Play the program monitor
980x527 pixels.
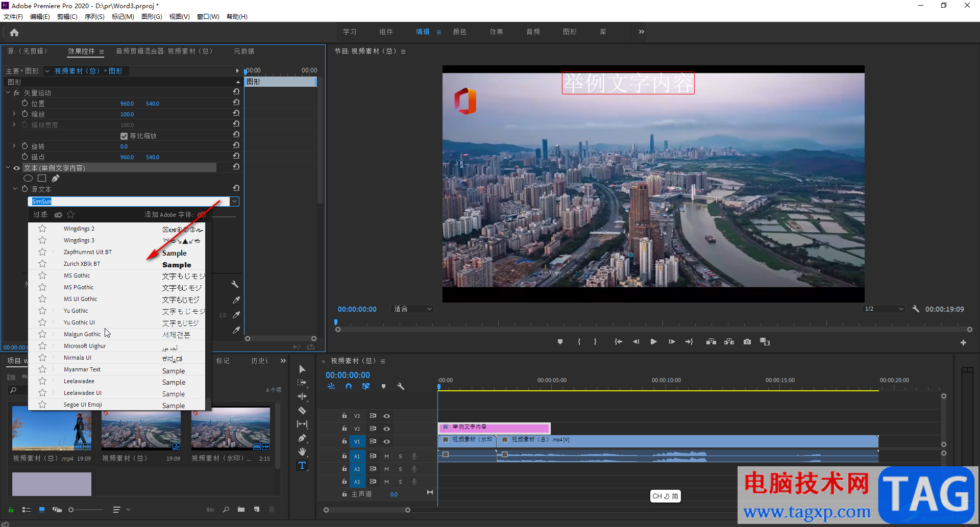click(x=653, y=342)
